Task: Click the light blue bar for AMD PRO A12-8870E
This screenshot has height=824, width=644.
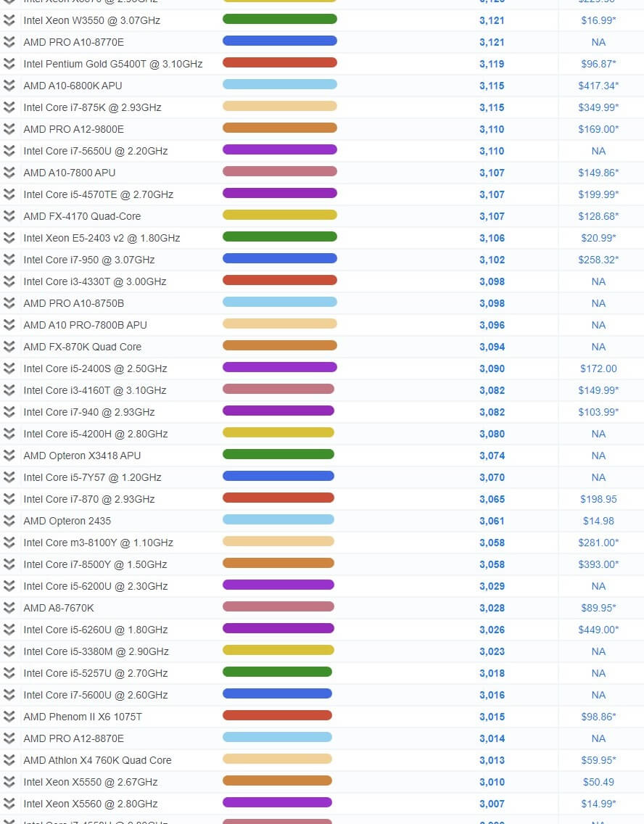Action: coord(277,737)
